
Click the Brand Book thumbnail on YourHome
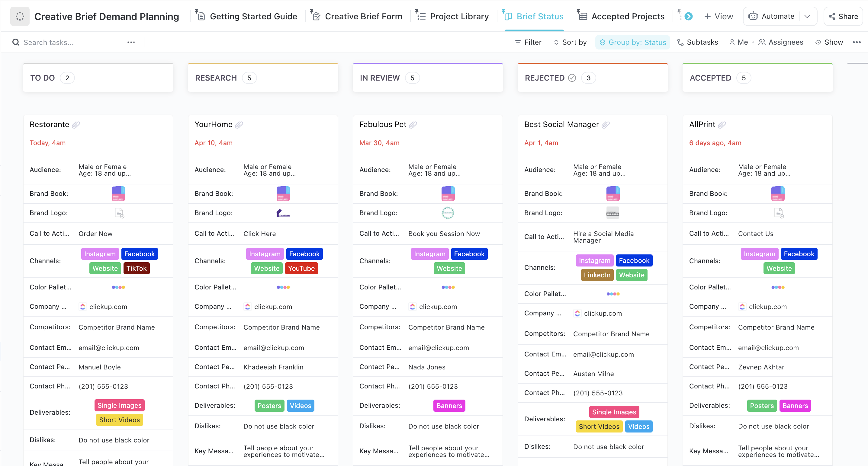(283, 193)
